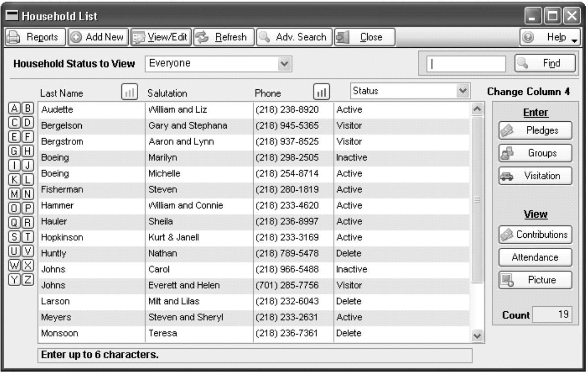This screenshot has width=588, height=373.
Task: Click the Refresh arrows icon
Action: [202, 37]
